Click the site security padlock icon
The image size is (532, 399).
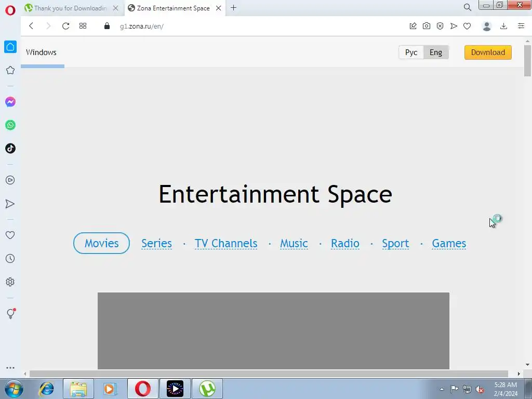coord(107,26)
